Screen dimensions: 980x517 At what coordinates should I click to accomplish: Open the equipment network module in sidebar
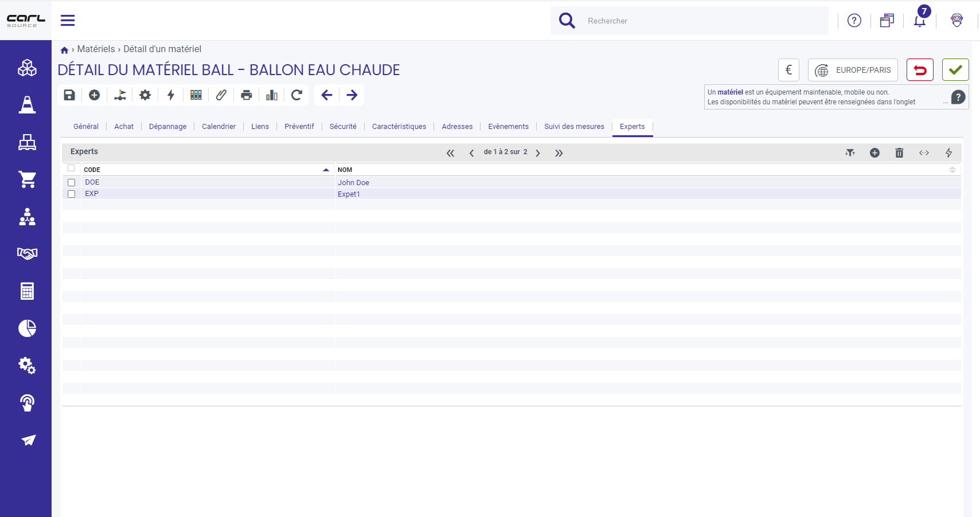(x=27, y=142)
